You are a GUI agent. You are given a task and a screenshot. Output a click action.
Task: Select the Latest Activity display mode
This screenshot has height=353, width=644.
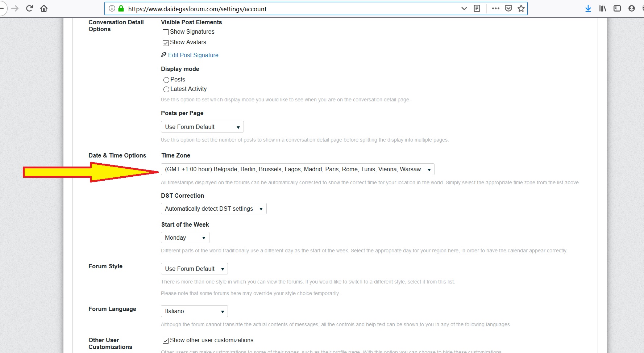pyautogui.click(x=166, y=89)
